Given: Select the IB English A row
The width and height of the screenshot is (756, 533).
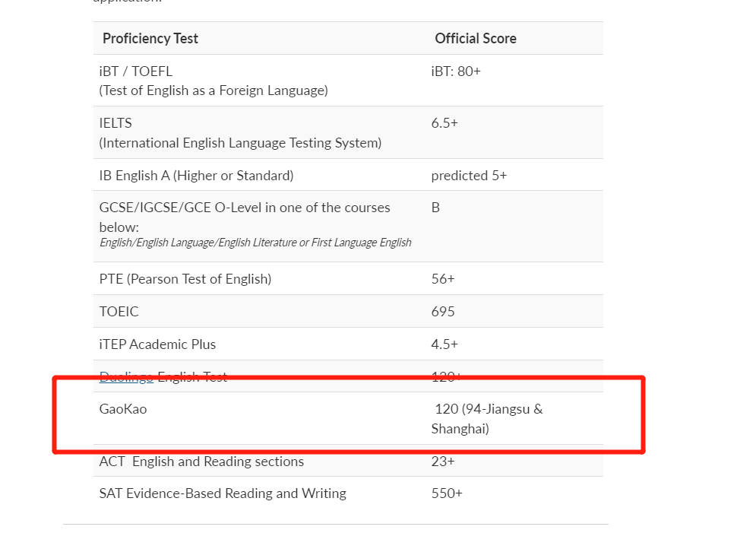Looking at the screenshot, I should pyautogui.click(x=348, y=175).
